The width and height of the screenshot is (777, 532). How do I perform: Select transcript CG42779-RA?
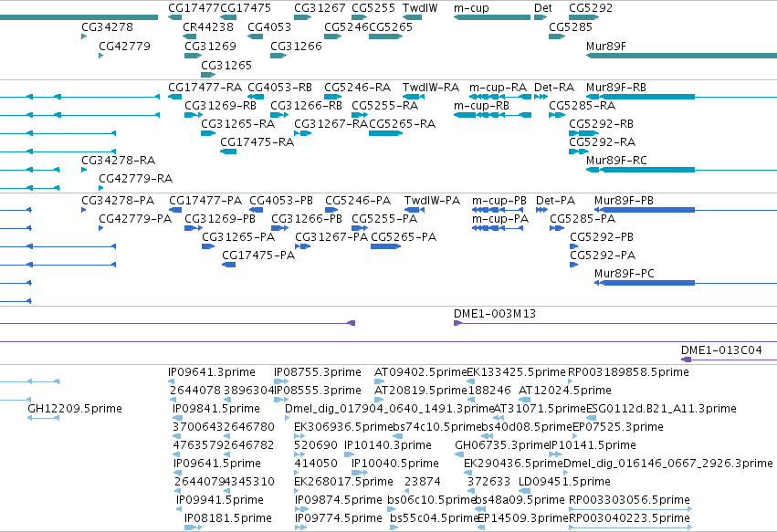point(136,178)
